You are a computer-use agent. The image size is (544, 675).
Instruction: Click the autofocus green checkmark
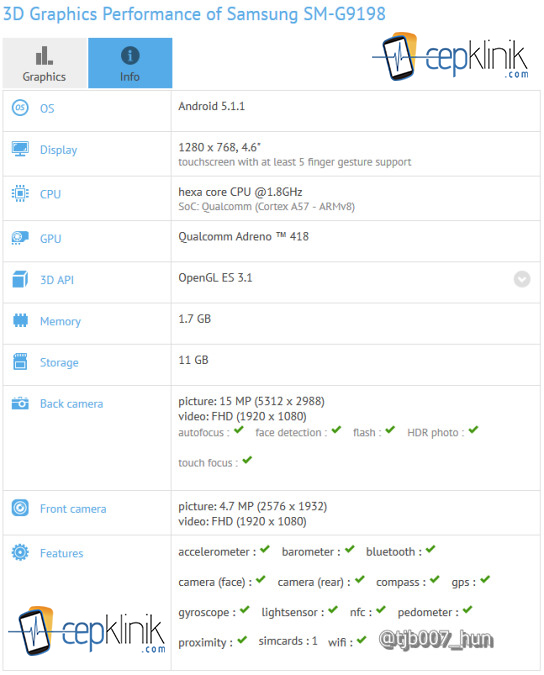pyautogui.click(x=239, y=430)
